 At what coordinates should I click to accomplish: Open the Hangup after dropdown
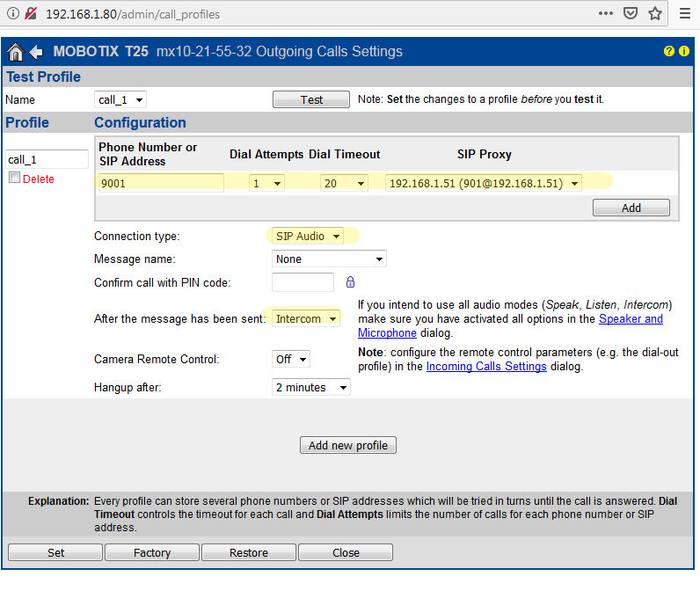(x=311, y=387)
